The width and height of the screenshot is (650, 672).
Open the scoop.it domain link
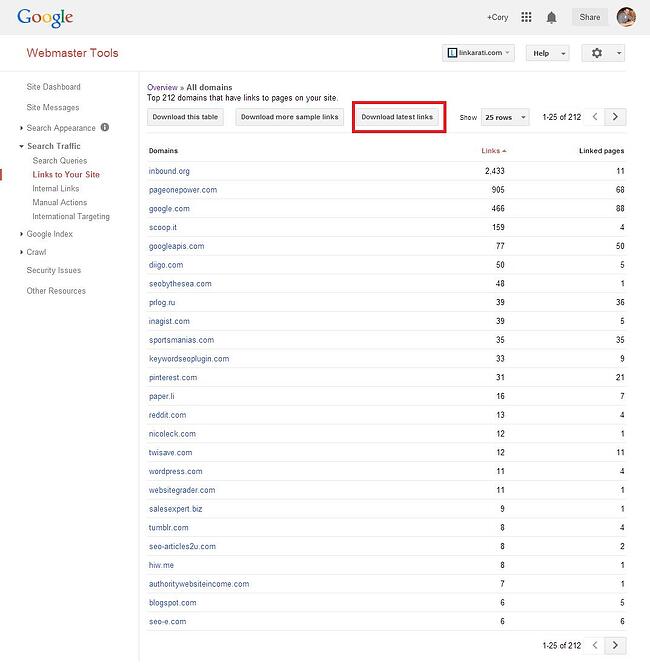pyautogui.click(x=163, y=228)
